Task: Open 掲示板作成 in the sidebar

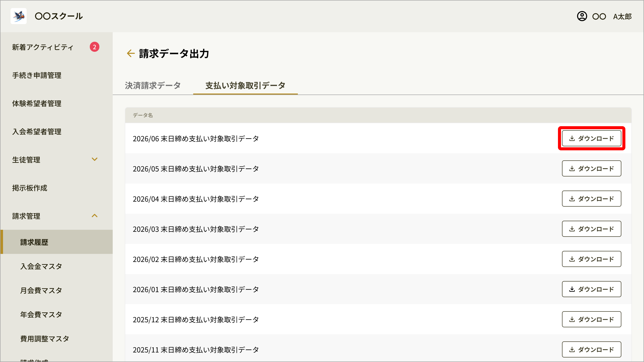Action: [30, 188]
